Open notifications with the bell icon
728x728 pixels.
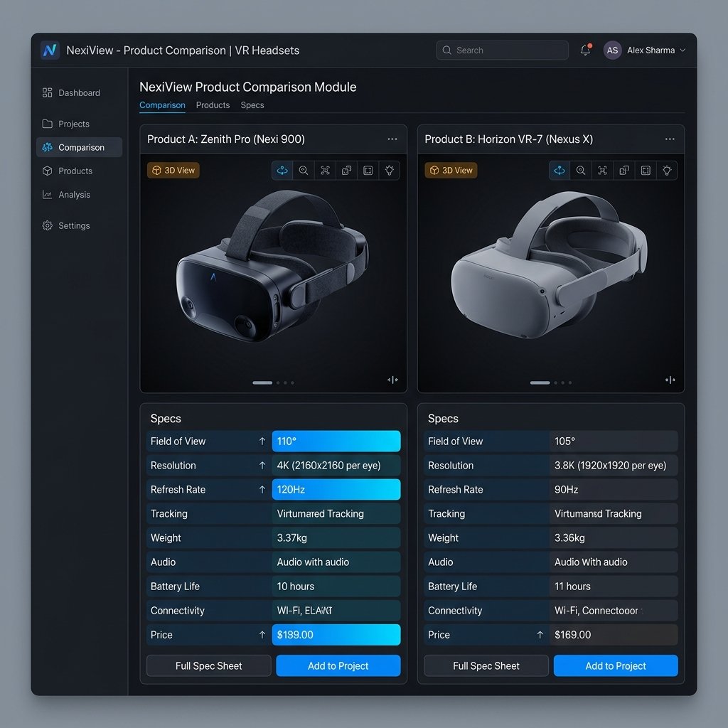tap(586, 50)
